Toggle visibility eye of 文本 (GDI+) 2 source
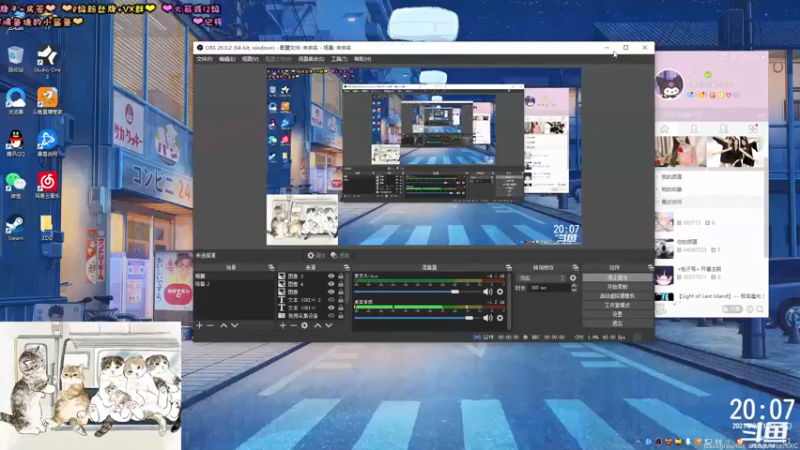 pyautogui.click(x=331, y=300)
